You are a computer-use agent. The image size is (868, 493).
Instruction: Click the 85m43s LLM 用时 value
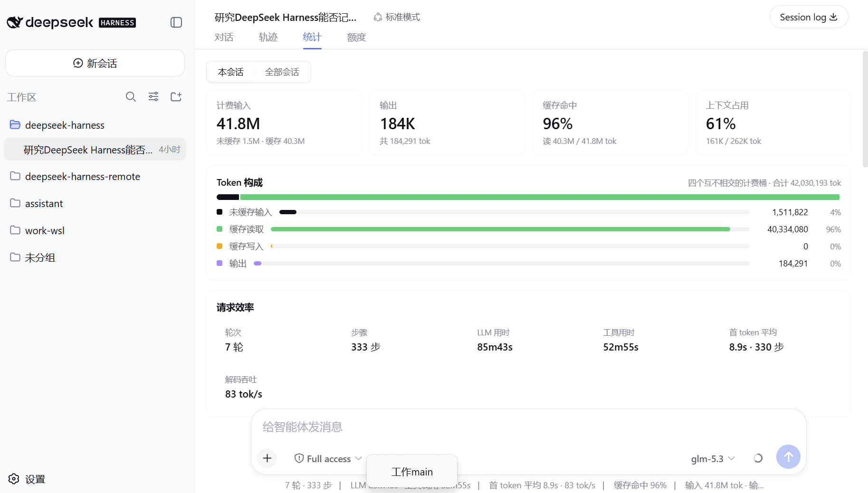(495, 347)
